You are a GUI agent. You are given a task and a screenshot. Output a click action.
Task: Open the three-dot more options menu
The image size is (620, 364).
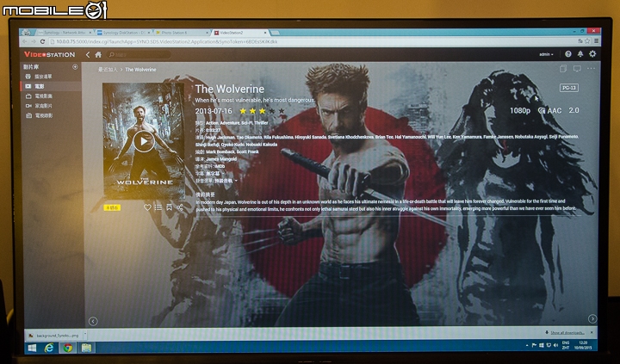(591, 69)
